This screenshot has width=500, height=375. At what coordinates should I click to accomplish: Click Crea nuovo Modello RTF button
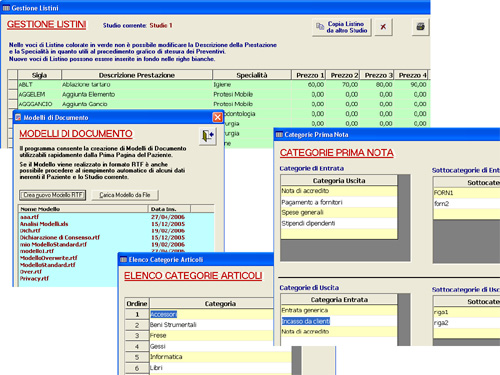tap(53, 195)
